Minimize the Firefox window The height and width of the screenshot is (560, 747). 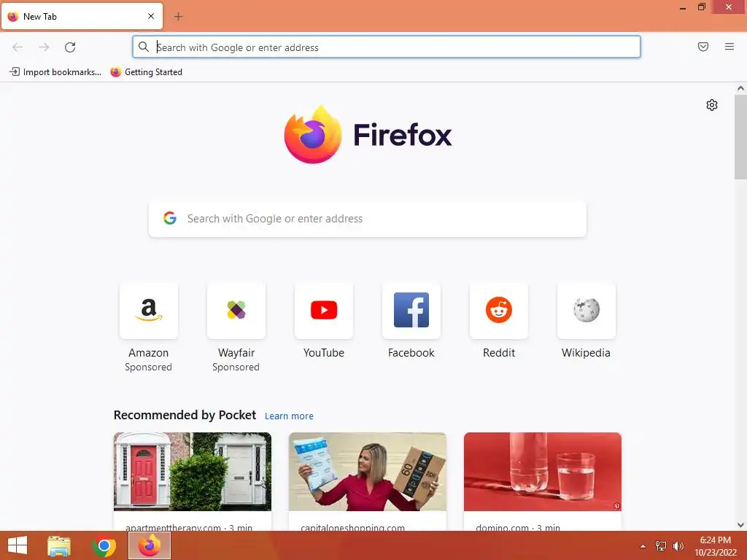click(x=683, y=7)
